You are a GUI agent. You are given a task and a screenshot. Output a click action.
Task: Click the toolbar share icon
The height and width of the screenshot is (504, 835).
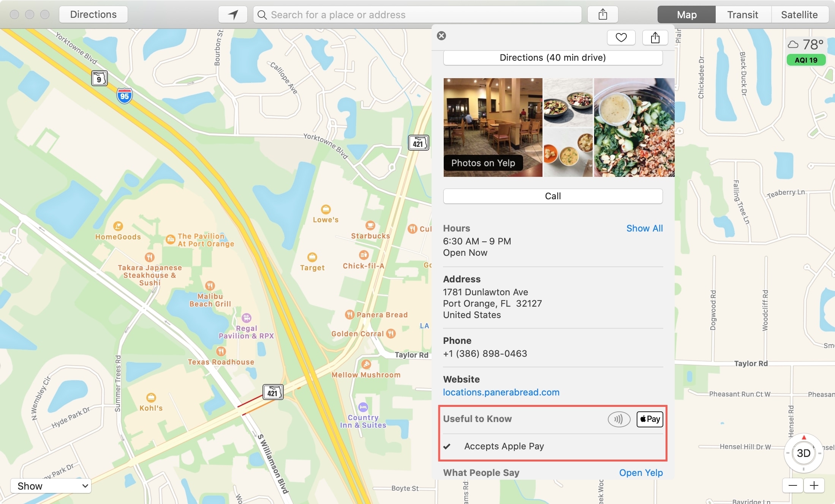603,15
